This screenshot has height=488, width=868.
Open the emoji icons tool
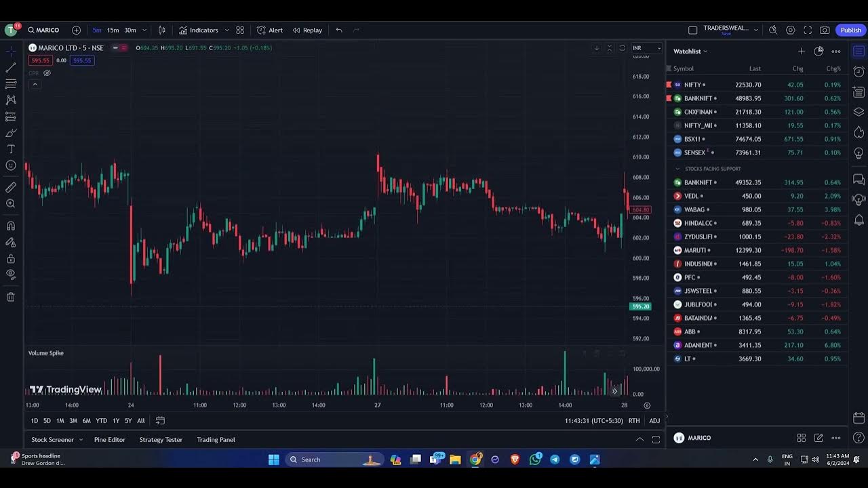point(11,165)
